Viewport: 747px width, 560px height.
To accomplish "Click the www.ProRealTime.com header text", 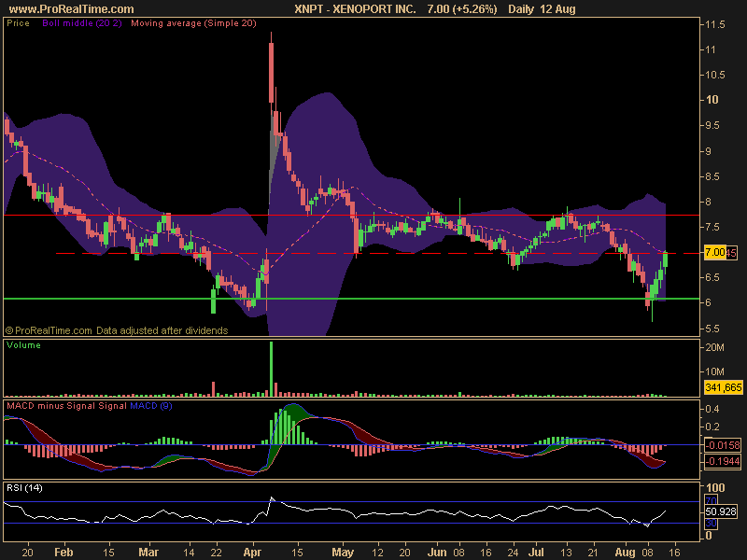I will click(x=72, y=8).
